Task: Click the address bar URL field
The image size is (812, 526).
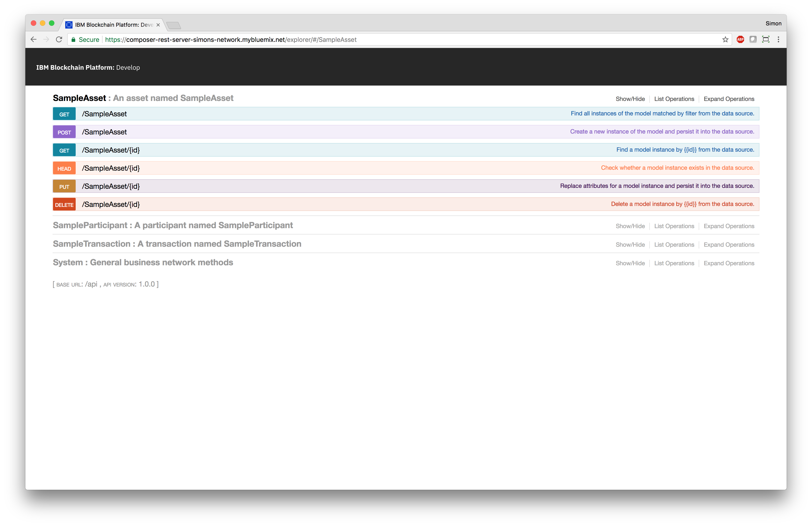Action: pos(375,40)
